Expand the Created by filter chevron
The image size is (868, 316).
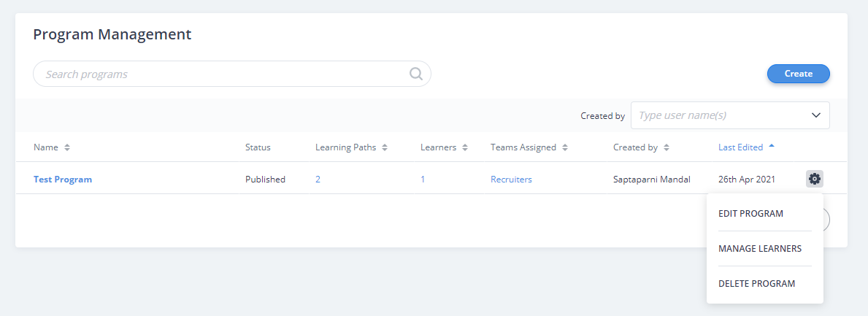816,115
